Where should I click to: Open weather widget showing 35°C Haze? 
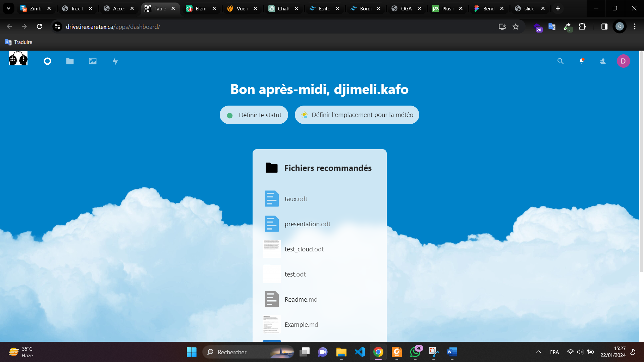point(21,352)
